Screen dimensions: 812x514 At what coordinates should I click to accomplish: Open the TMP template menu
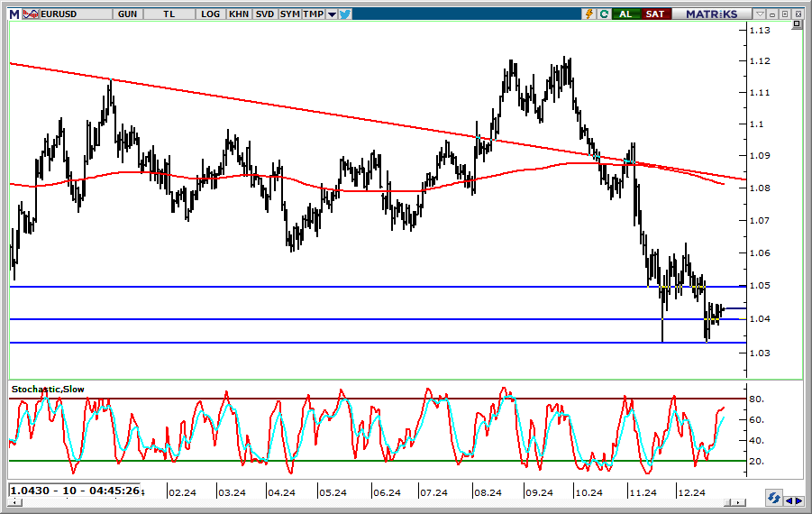coord(313,14)
